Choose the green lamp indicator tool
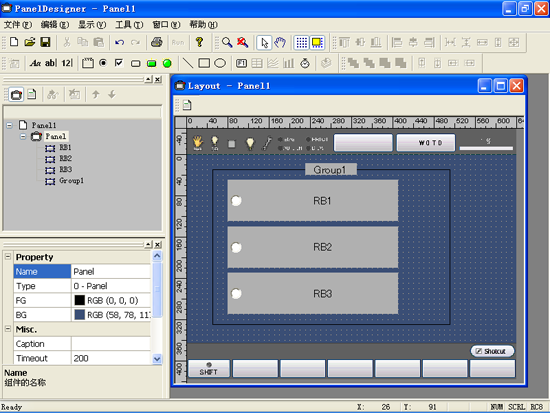Image resolution: width=550 pixels, height=413 pixels. coord(167,63)
